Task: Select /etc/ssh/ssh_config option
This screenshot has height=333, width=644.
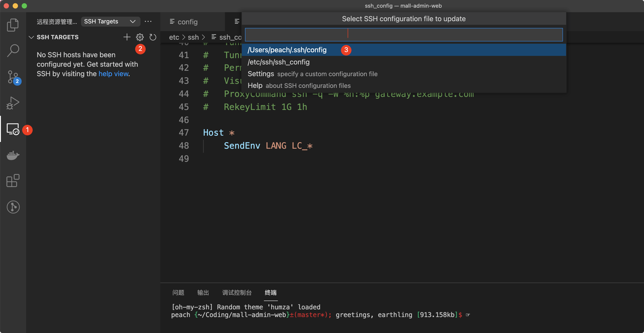Action: [404, 62]
